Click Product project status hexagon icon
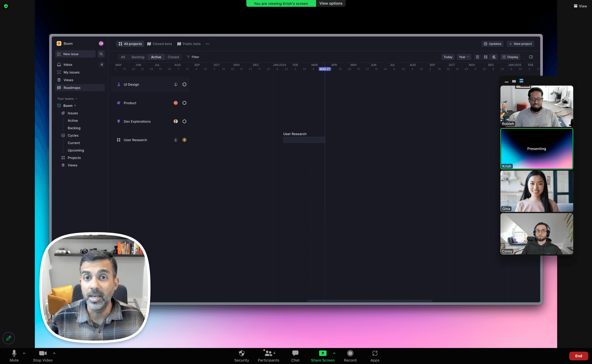Screen dimensions: 592x364 click(184, 103)
